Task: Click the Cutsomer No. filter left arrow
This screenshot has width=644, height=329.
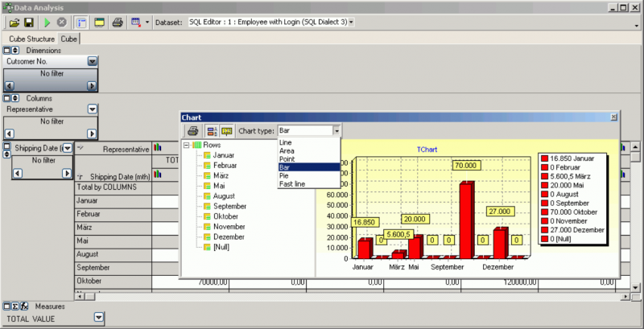Action: [x=10, y=86]
